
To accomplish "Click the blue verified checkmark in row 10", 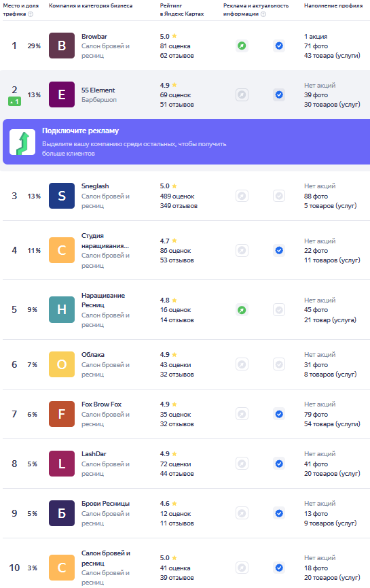I will tap(279, 568).
